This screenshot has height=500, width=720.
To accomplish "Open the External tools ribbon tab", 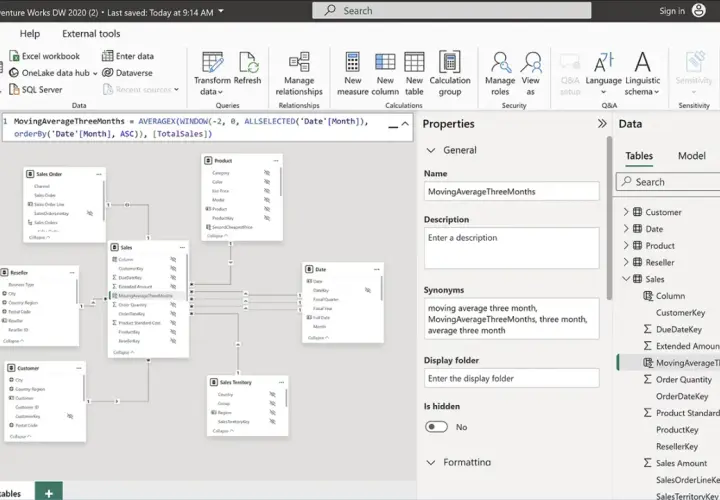I will click(91, 34).
